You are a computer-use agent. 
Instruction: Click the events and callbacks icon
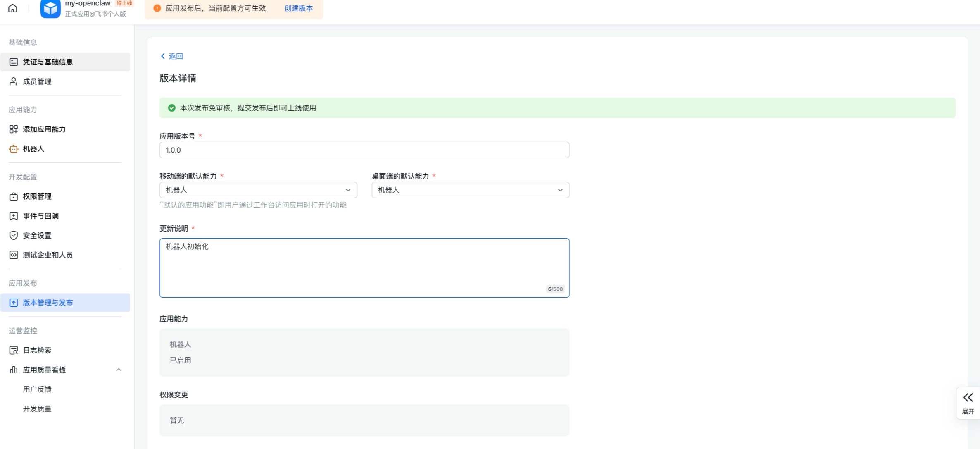(14, 216)
